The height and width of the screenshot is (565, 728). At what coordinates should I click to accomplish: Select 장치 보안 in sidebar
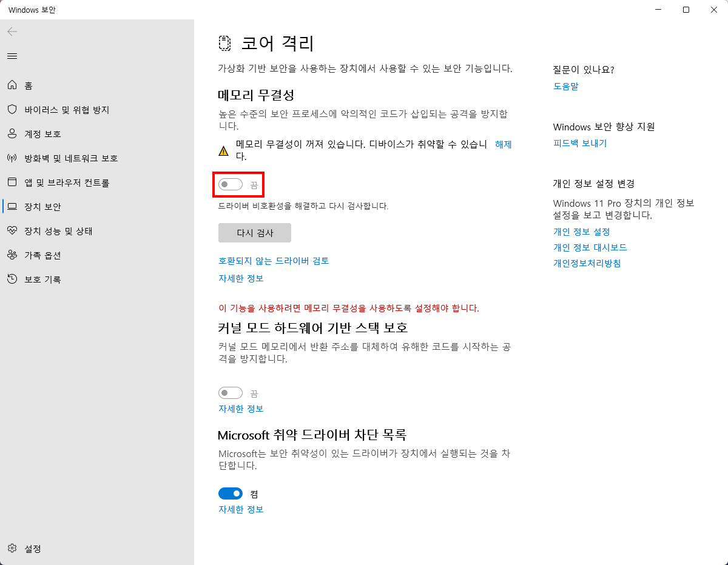[x=42, y=207]
